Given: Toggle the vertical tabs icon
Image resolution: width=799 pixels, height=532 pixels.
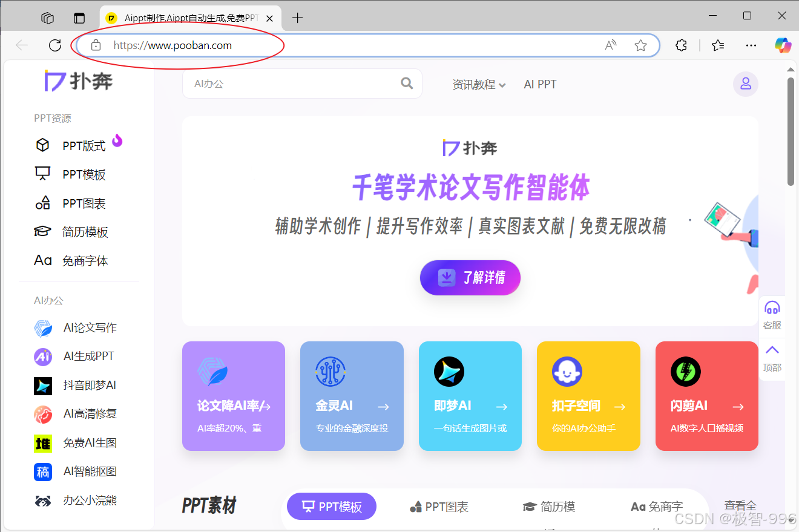Looking at the screenshot, I should point(79,18).
